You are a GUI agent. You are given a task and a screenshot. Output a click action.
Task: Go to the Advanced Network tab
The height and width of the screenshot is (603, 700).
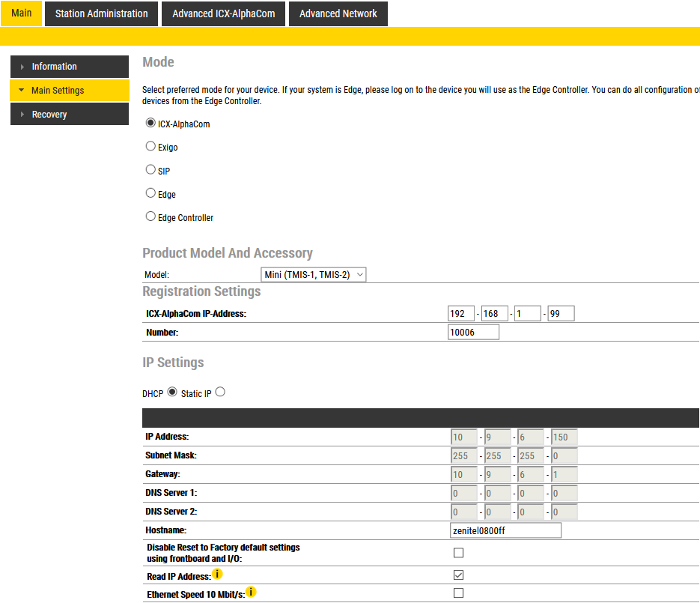(338, 13)
